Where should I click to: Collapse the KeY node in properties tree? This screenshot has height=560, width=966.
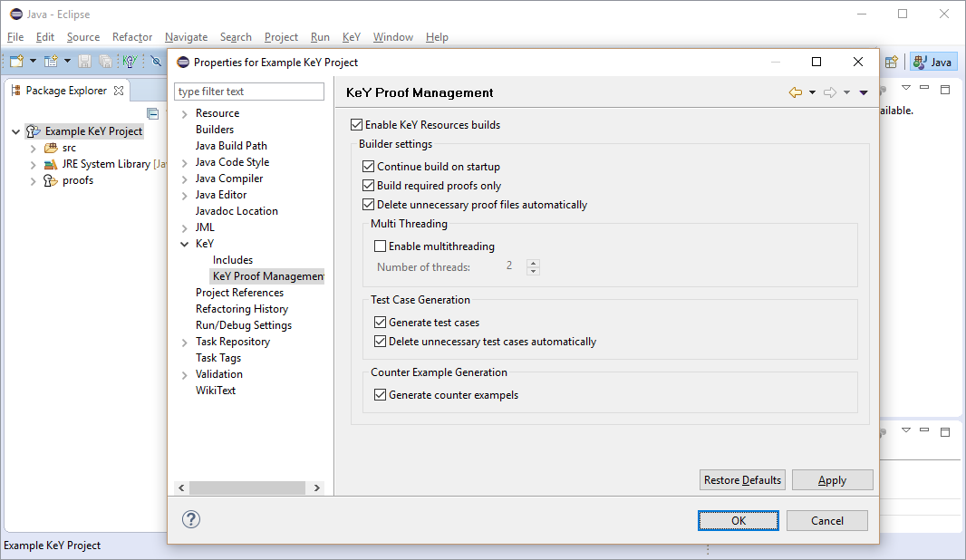click(185, 244)
